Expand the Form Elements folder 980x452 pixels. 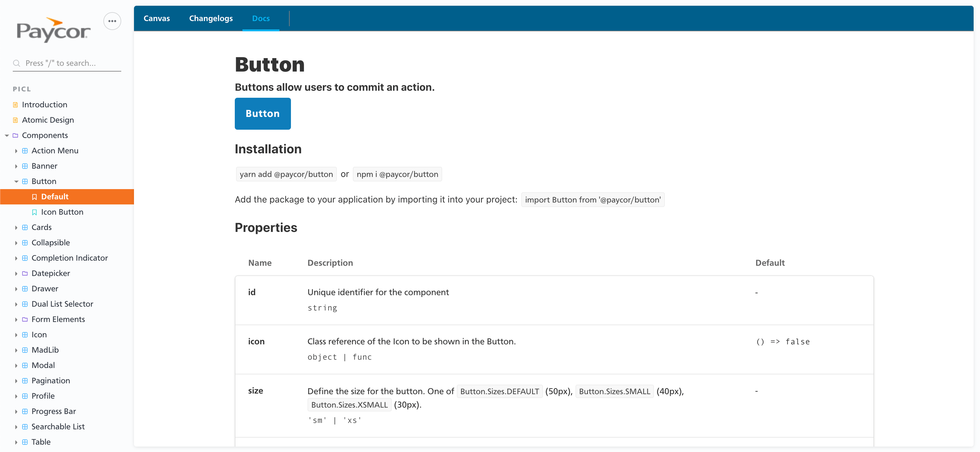(x=16, y=319)
